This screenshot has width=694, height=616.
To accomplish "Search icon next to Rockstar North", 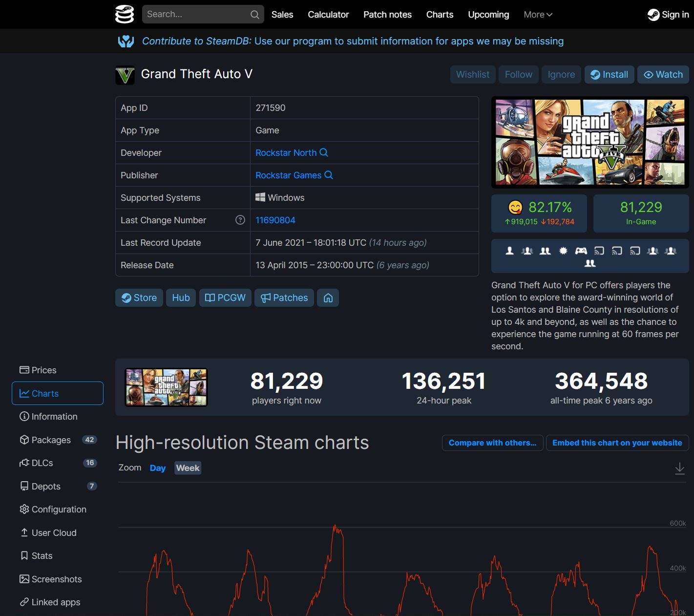I will (324, 152).
